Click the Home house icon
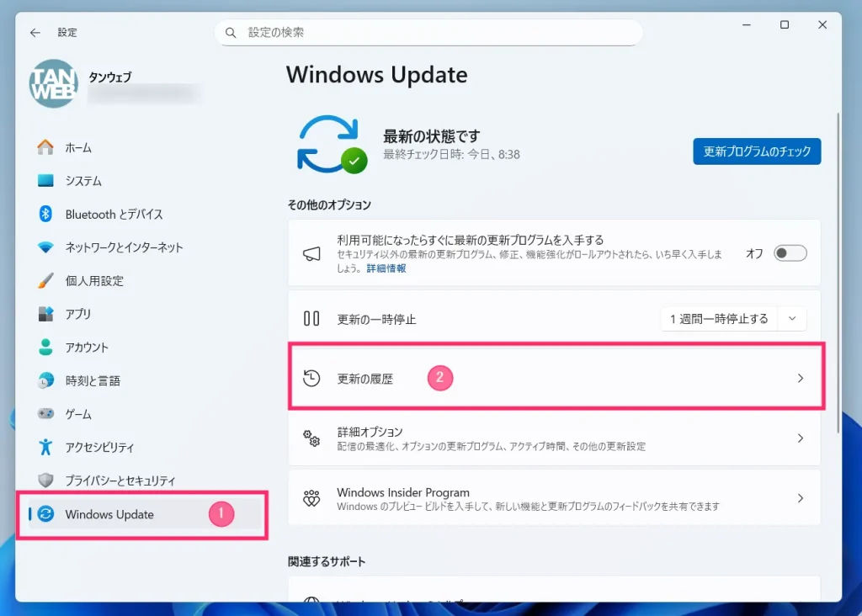This screenshot has width=862, height=616. [45, 147]
